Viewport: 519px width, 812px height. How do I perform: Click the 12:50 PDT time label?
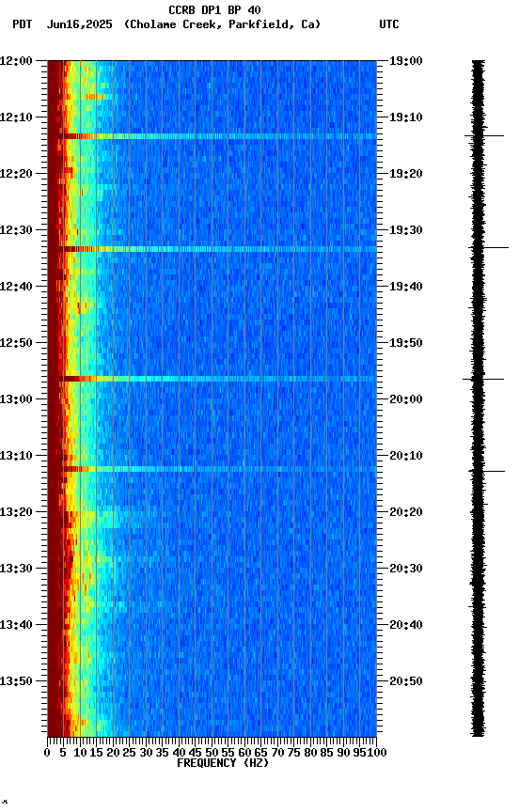pyautogui.click(x=16, y=343)
